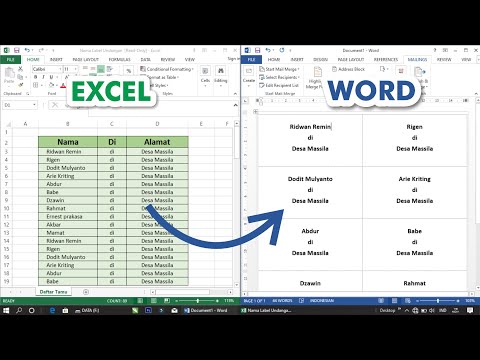Switch Excel to Normal view in status bar
Screen dimensions: 480x360
click(140, 301)
